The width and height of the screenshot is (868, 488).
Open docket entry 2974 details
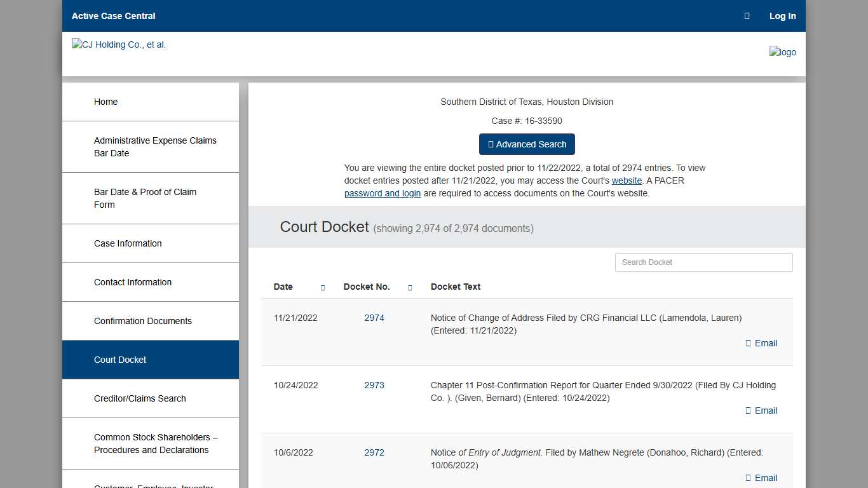[x=374, y=318]
